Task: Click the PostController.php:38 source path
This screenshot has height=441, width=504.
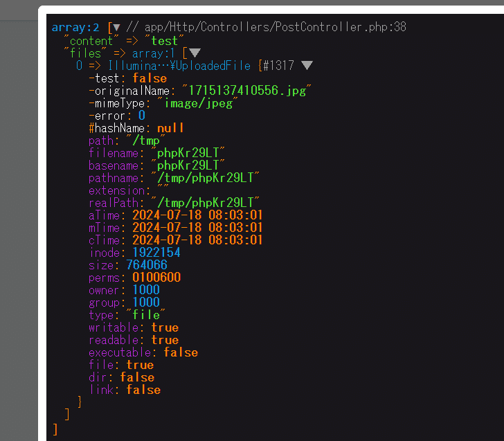Action: [276, 27]
